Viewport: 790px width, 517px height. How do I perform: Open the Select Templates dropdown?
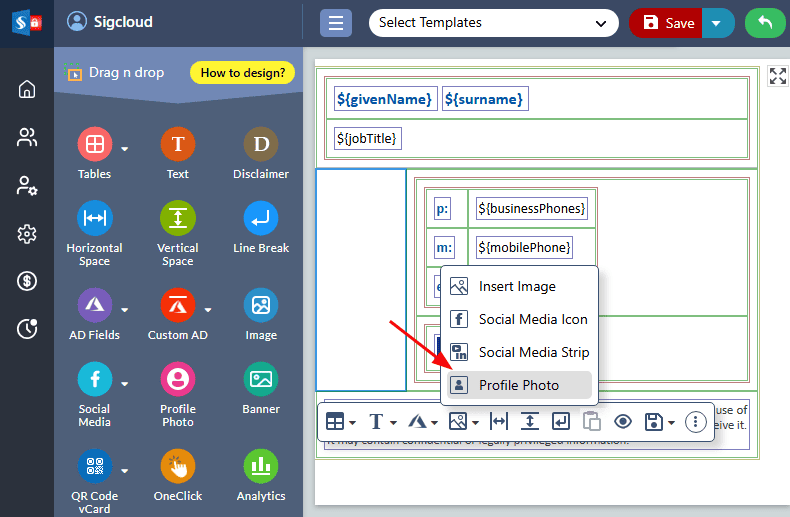coord(493,23)
